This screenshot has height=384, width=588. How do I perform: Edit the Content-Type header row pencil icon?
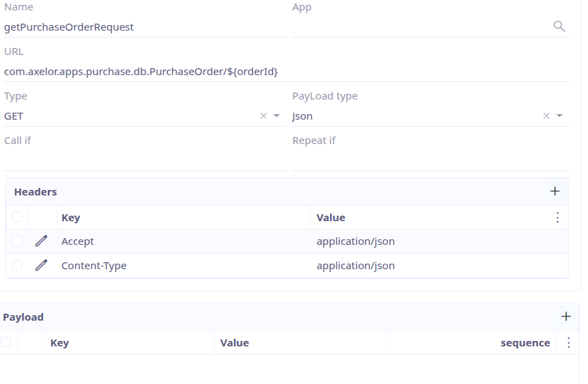point(42,266)
